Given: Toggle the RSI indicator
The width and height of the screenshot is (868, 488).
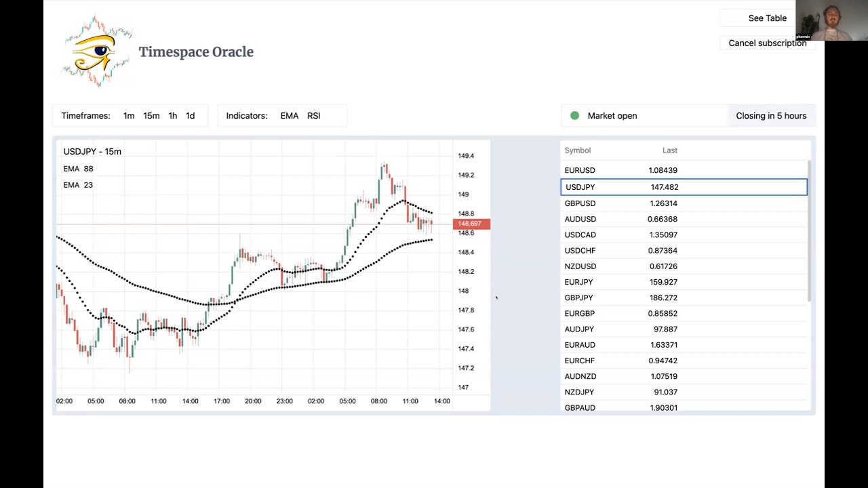Looking at the screenshot, I should tap(313, 116).
